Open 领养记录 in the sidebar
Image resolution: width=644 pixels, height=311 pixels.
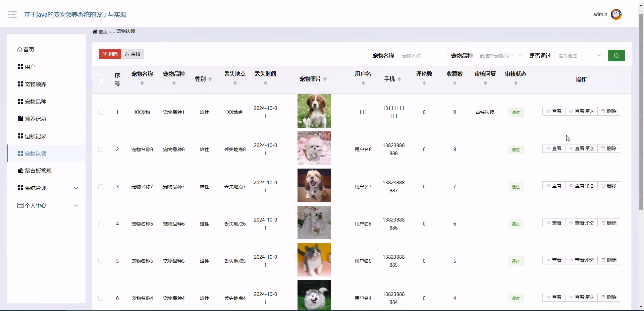[x=46, y=119]
